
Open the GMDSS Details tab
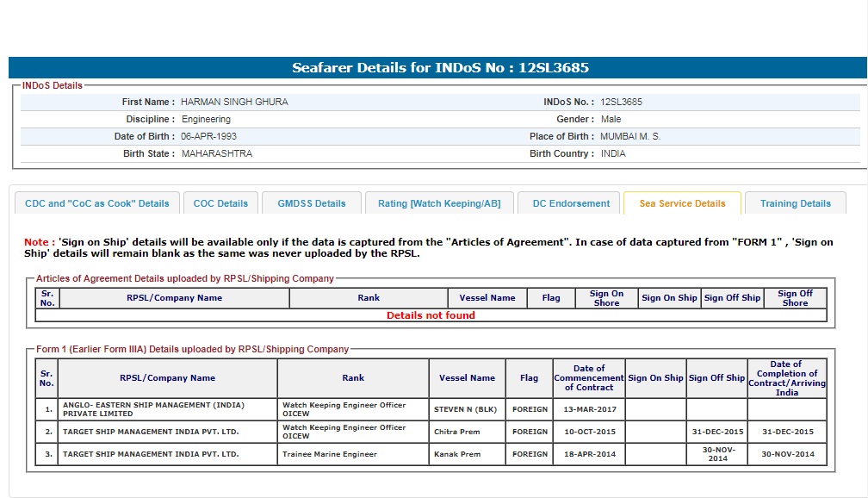pos(312,203)
